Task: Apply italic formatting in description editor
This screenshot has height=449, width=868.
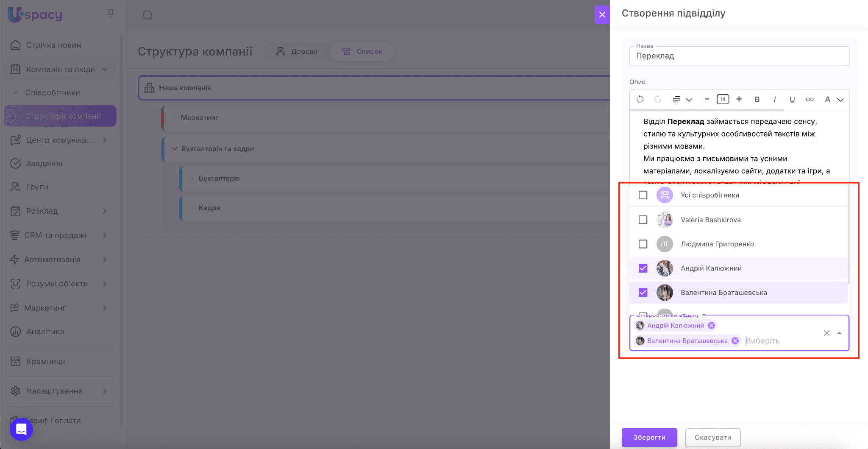Action: [774, 99]
